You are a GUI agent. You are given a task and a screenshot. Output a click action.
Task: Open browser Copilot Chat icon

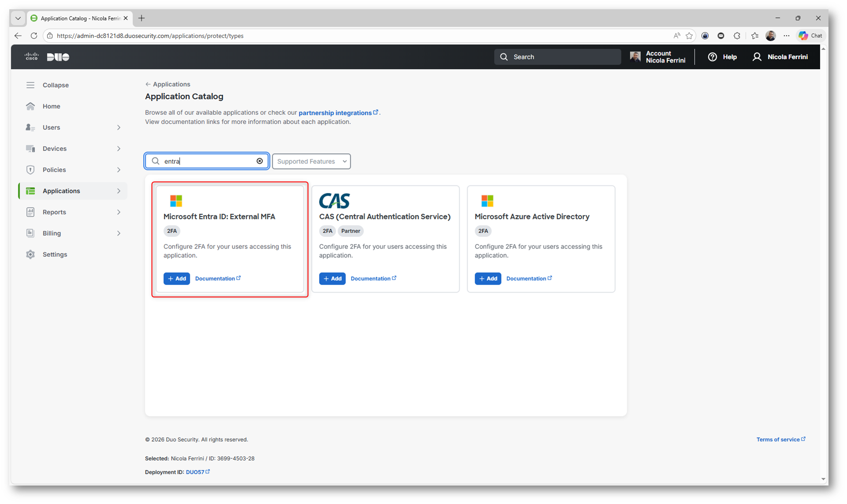tap(810, 36)
